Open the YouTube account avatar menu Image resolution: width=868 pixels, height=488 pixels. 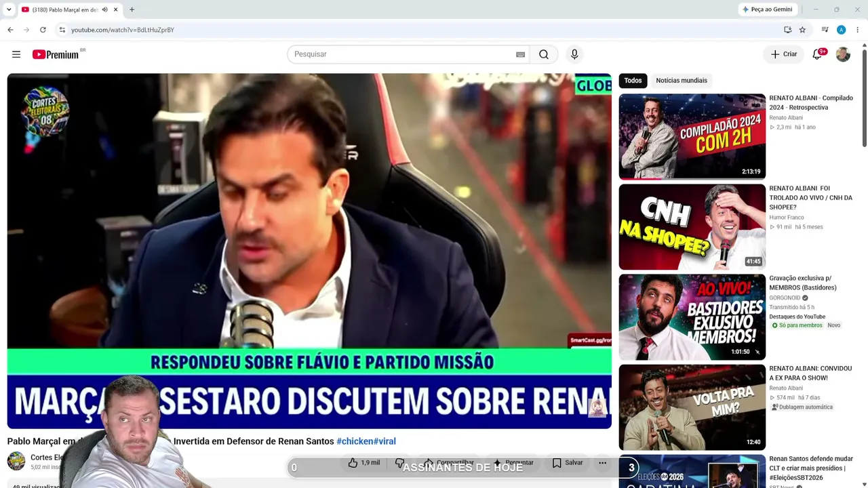pos(843,54)
